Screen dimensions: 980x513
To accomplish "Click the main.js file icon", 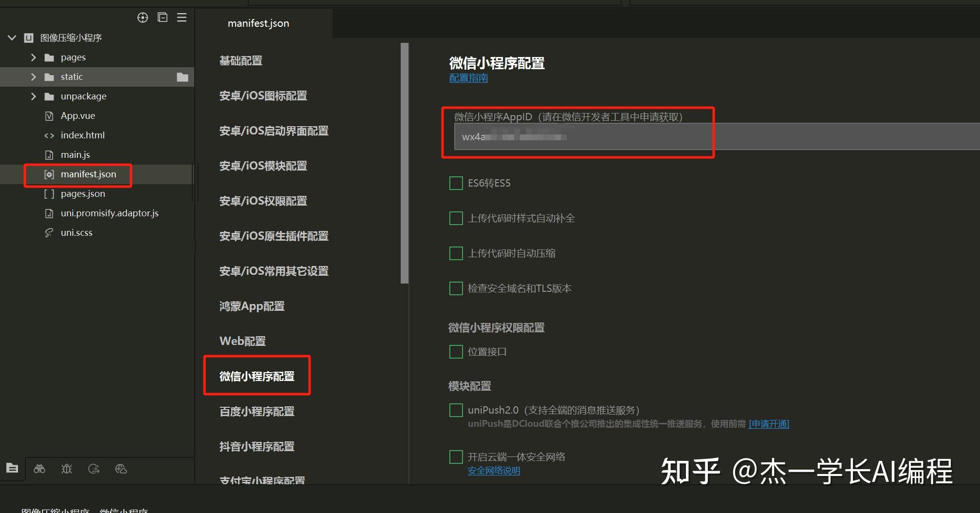I will [49, 155].
